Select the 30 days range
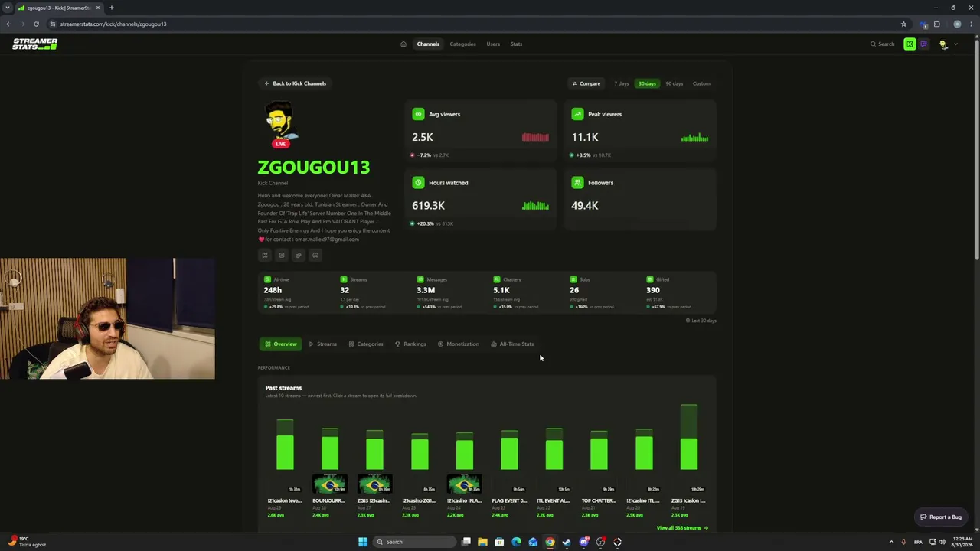The image size is (980, 551). [x=647, y=83]
